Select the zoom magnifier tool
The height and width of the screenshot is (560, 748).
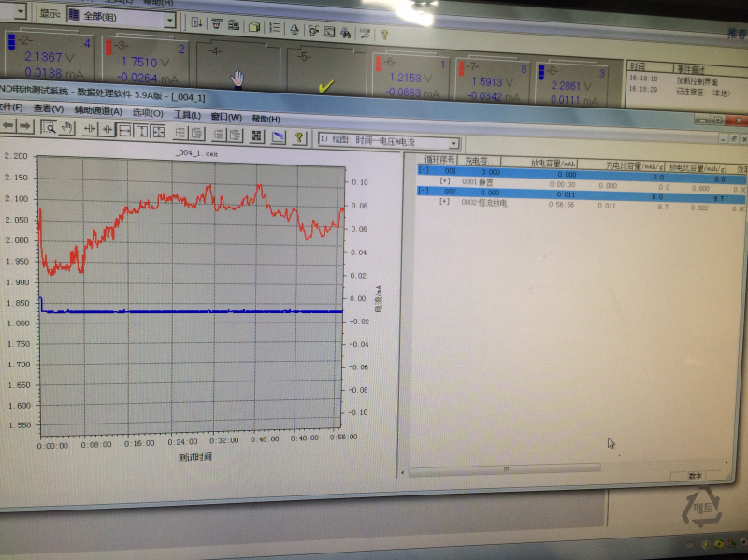tap(49, 127)
